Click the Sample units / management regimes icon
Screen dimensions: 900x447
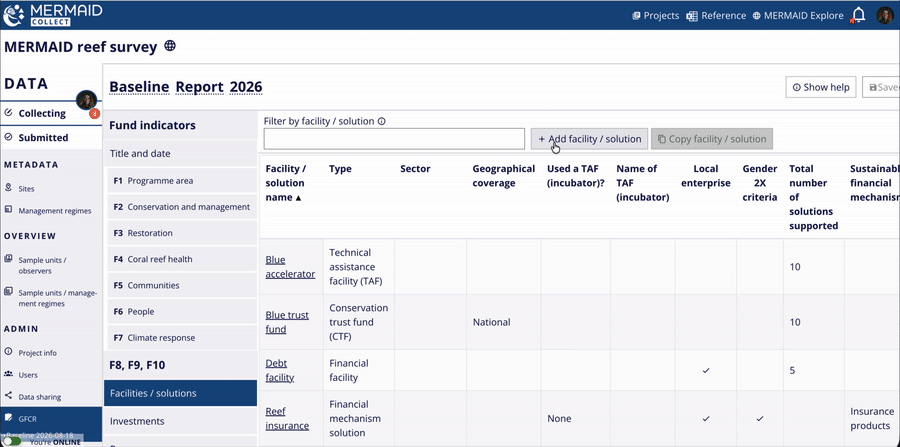pyautogui.click(x=8, y=291)
